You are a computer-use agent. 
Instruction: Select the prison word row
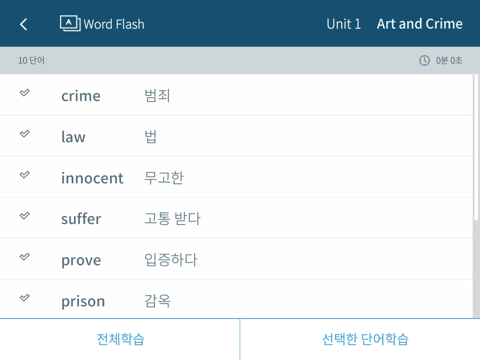[x=236, y=299]
